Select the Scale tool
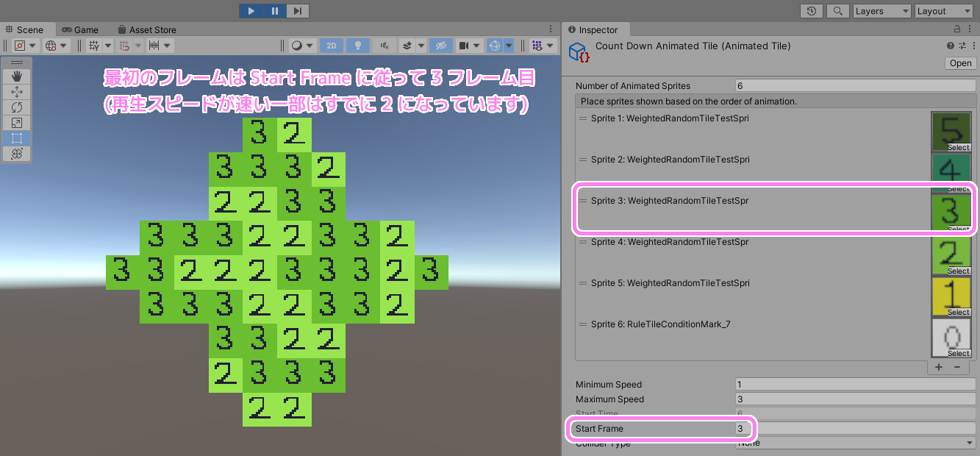Screen dimensions: 980x456 click(17, 122)
